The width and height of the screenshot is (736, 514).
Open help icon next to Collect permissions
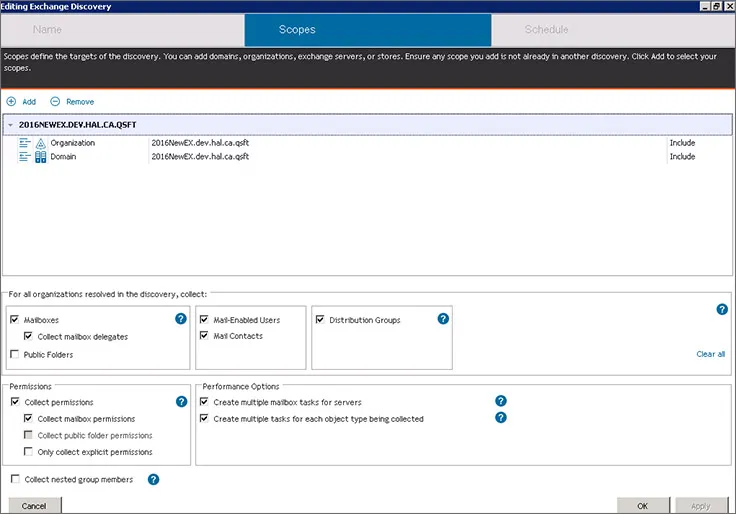point(181,401)
